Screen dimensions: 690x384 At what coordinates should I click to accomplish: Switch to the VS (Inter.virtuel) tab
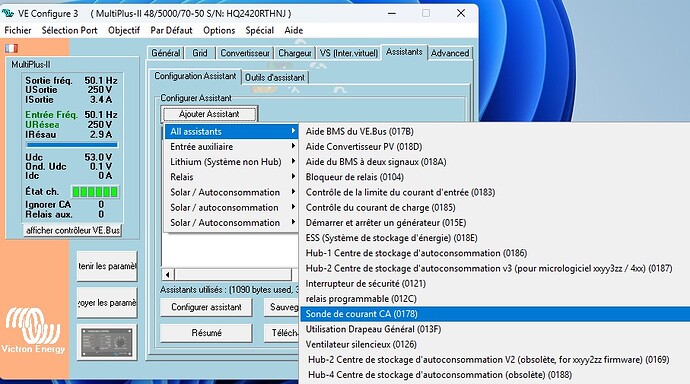pyautogui.click(x=349, y=53)
